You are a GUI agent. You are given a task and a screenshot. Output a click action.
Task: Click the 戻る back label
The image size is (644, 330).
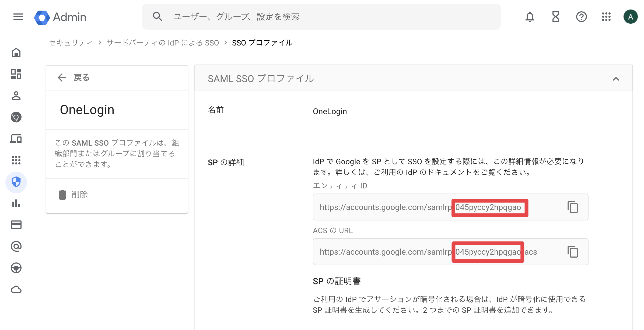(82, 78)
